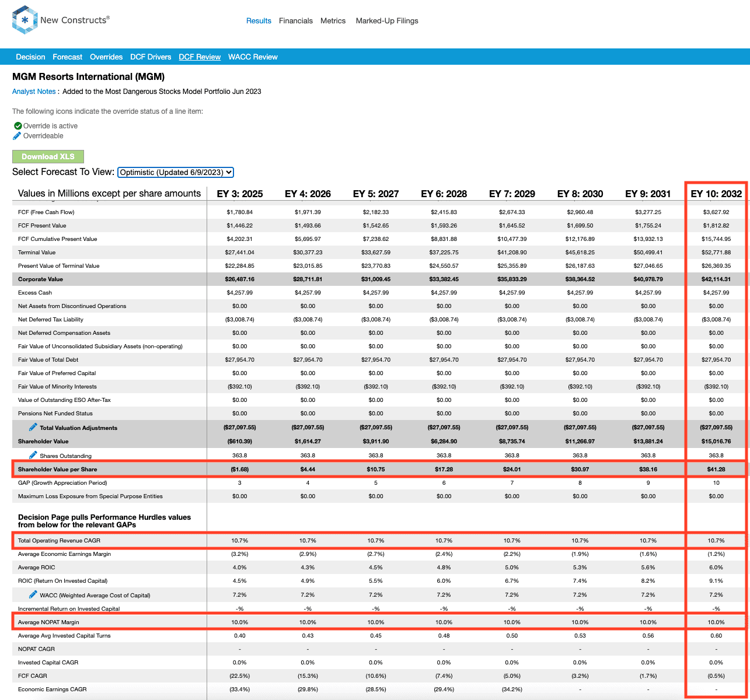Screen dimensions: 750x700
Task: Open the Financials menu
Action: (x=296, y=20)
